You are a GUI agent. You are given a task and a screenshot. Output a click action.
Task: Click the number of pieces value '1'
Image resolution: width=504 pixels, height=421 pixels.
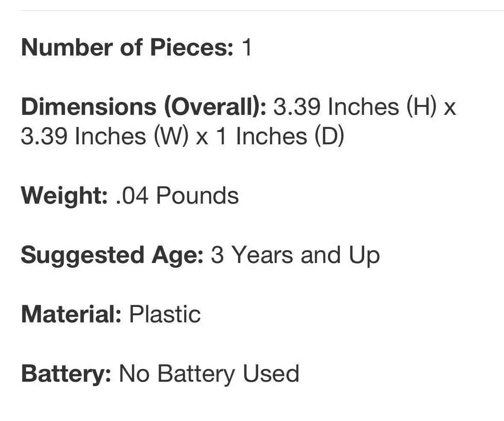247,47
